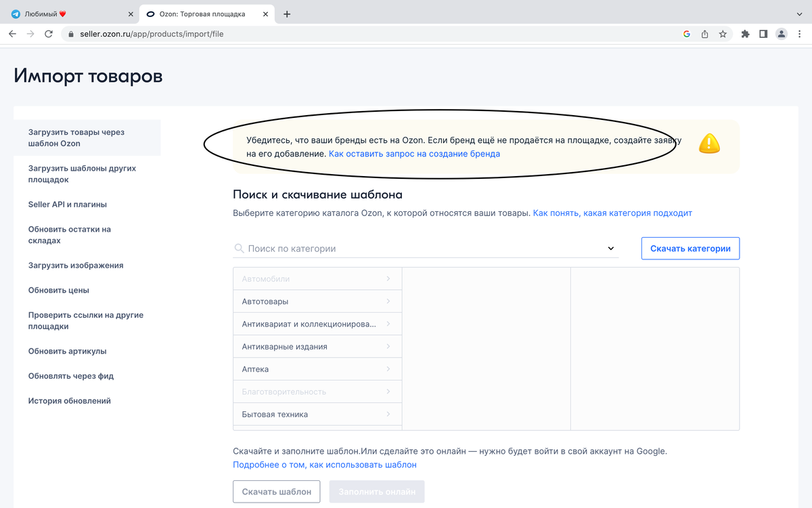
Task: Expand Бытовая техника category
Action: (x=317, y=414)
